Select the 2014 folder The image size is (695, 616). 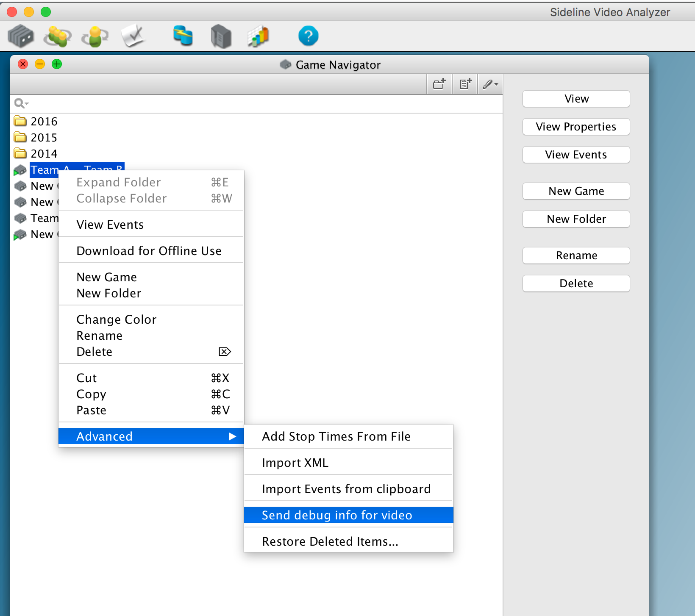click(44, 154)
